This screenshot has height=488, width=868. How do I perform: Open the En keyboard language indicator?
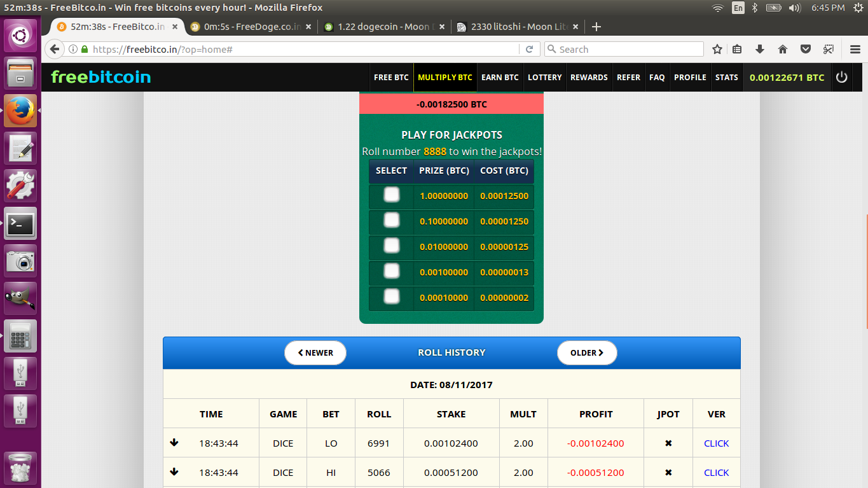click(738, 8)
